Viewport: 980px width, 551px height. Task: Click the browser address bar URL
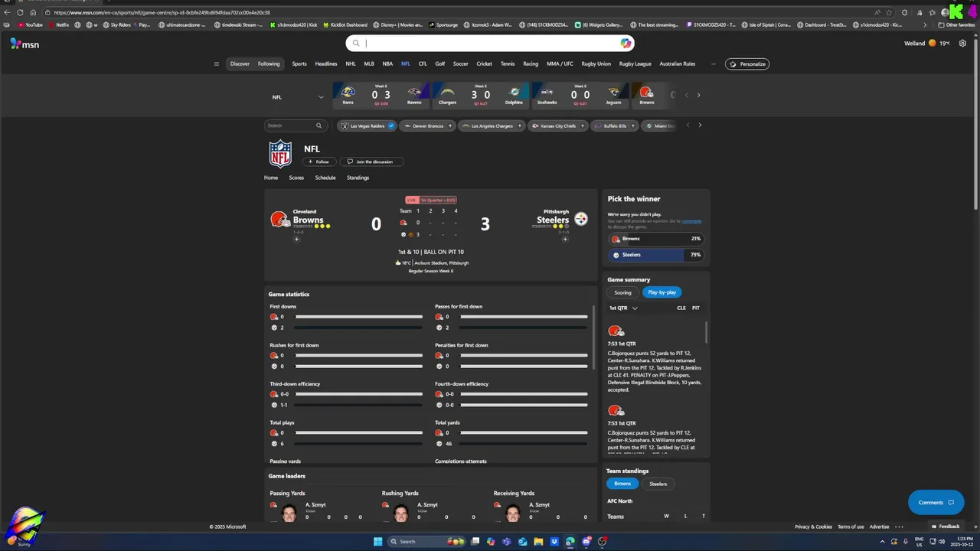(162, 12)
